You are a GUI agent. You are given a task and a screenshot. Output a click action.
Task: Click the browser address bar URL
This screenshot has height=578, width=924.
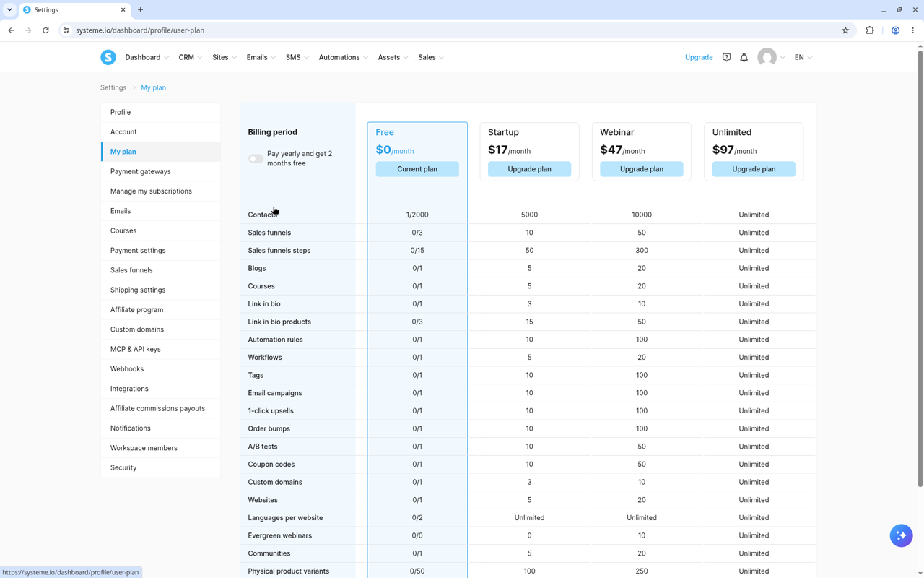click(x=140, y=30)
